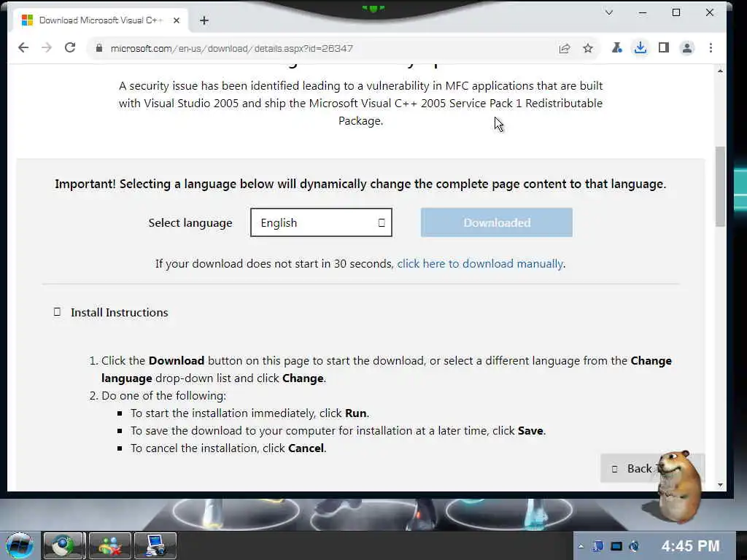
Task: Toggle side panel icon
Action: pos(664,47)
